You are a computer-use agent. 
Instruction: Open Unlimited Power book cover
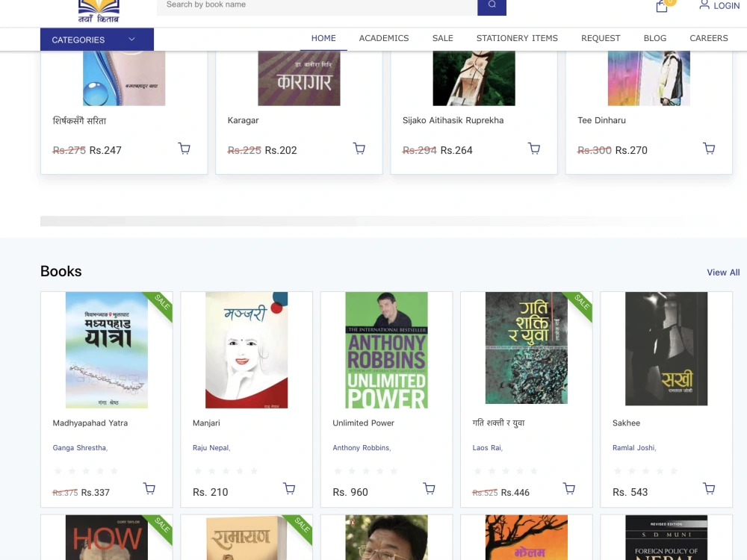(x=386, y=350)
